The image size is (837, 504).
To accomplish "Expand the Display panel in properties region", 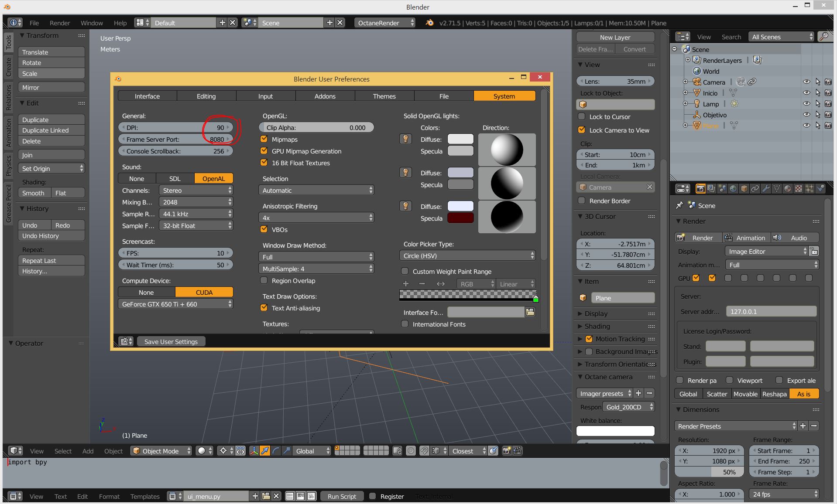I will (x=596, y=313).
